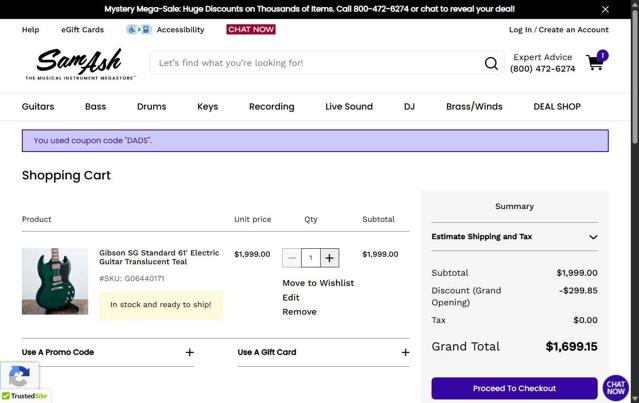Open the Live Sound menu

(349, 107)
